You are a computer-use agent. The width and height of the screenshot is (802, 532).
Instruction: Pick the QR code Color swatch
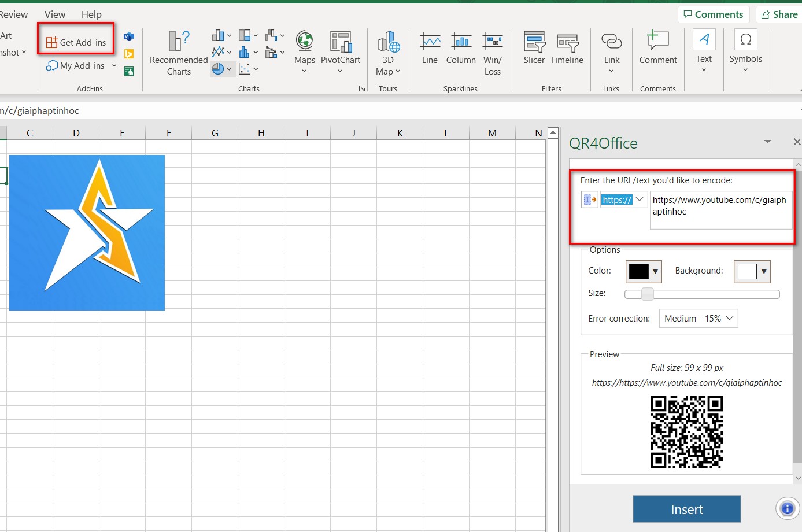[644, 271]
